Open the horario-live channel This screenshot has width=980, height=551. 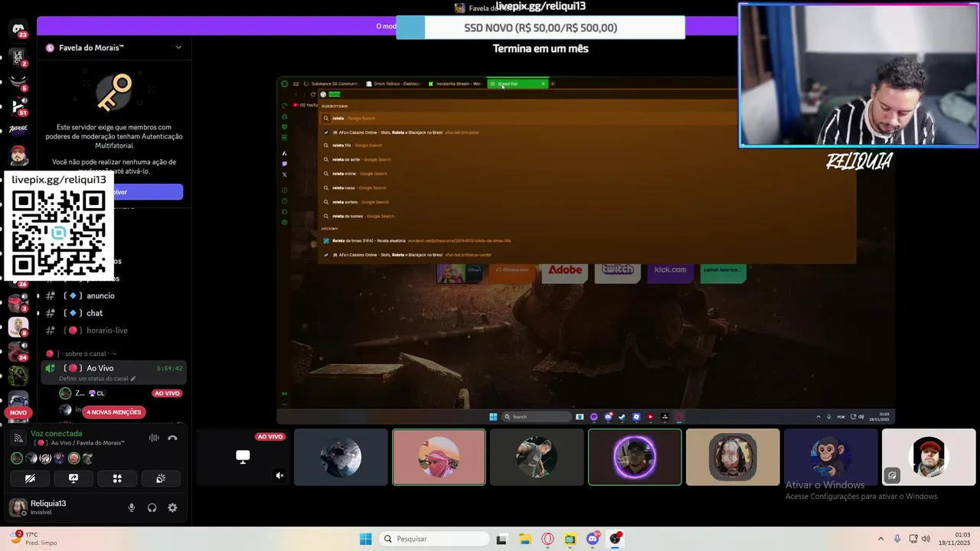[x=106, y=331]
